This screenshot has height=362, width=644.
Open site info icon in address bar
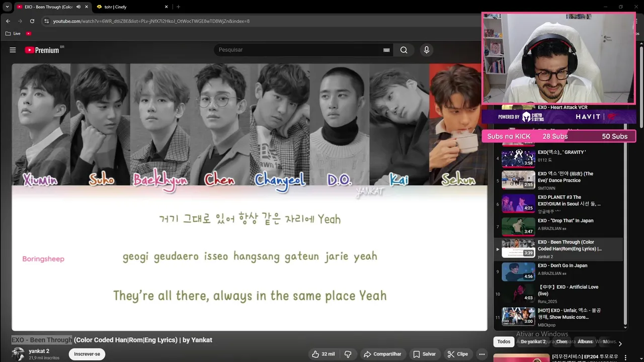(x=46, y=21)
